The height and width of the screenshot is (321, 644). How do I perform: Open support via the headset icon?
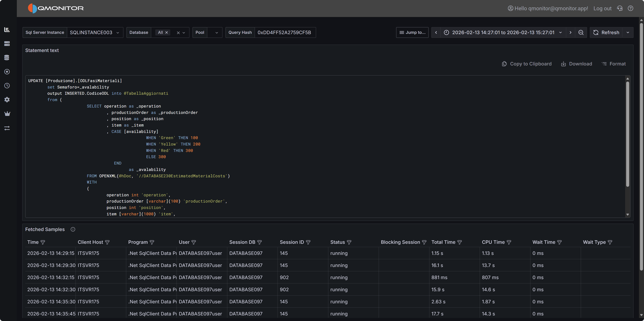coord(620,8)
